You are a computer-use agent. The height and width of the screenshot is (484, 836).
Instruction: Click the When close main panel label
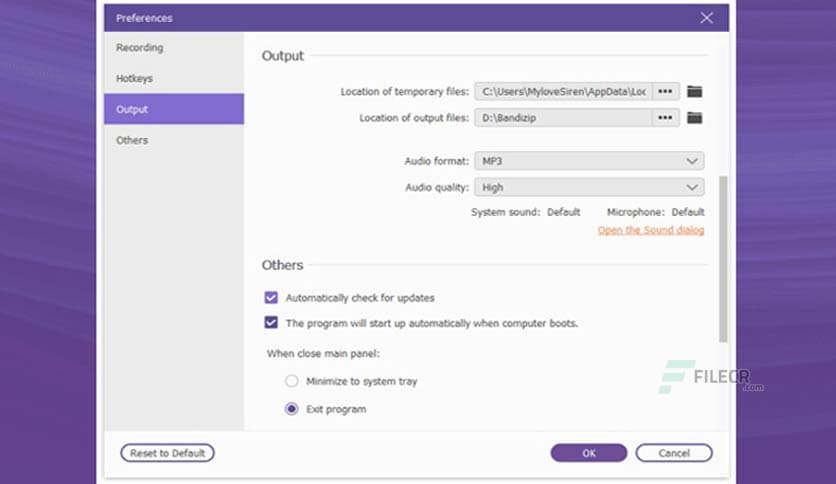coord(323,353)
